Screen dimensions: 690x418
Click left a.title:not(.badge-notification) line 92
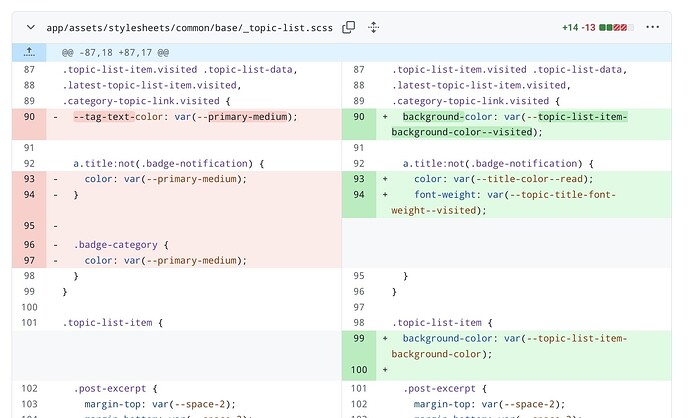[x=169, y=164]
